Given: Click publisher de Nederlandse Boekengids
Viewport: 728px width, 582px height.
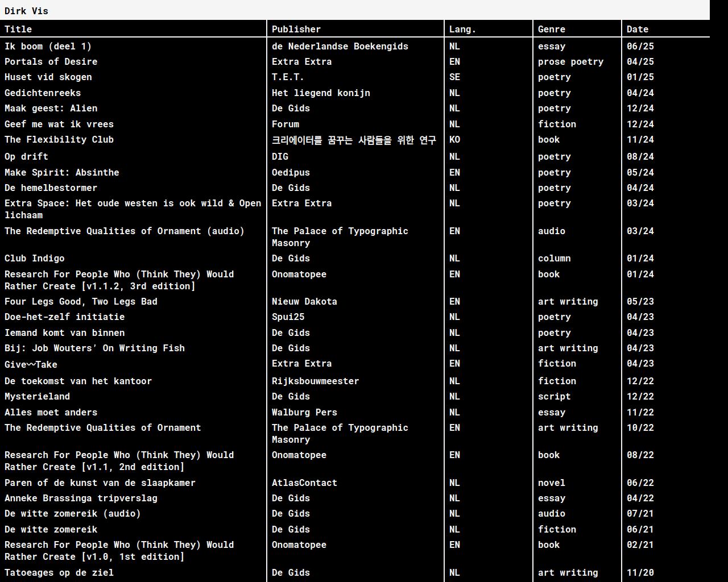Looking at the screenshot, I should 340,46.
